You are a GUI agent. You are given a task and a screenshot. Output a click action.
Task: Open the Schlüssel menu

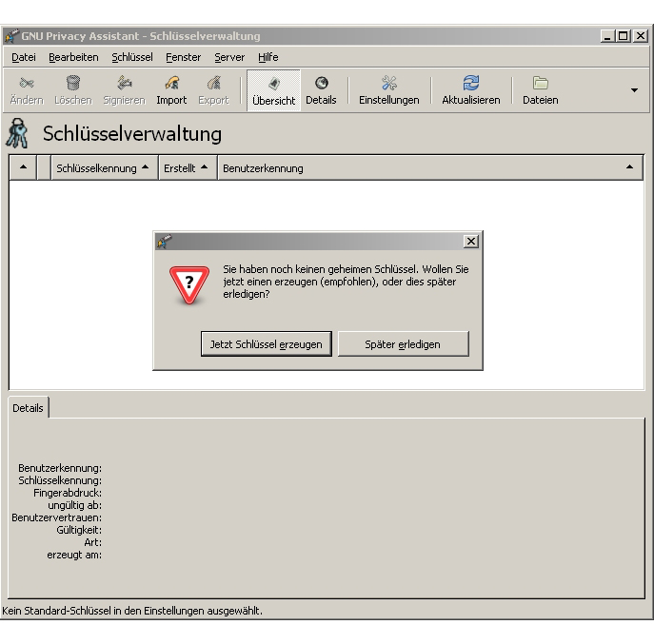(x=131, y=57)
